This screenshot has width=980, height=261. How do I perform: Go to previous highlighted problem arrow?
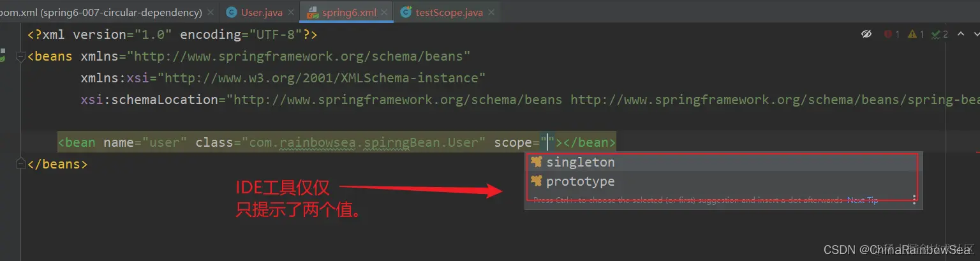pyautogui.click(x=960, y=34)
